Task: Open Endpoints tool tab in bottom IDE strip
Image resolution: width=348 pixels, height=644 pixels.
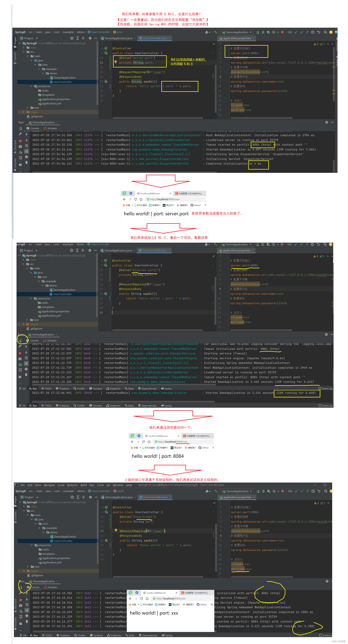Action: (x=114, y=635)
